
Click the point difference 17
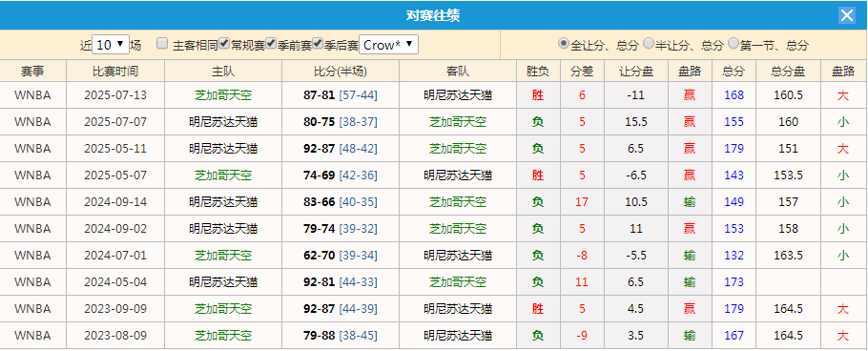(582, 202)
